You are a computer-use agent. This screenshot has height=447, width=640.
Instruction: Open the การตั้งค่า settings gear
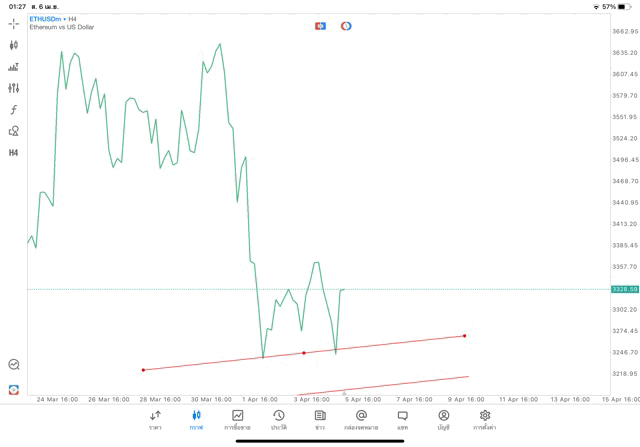(x=485, y=419)
